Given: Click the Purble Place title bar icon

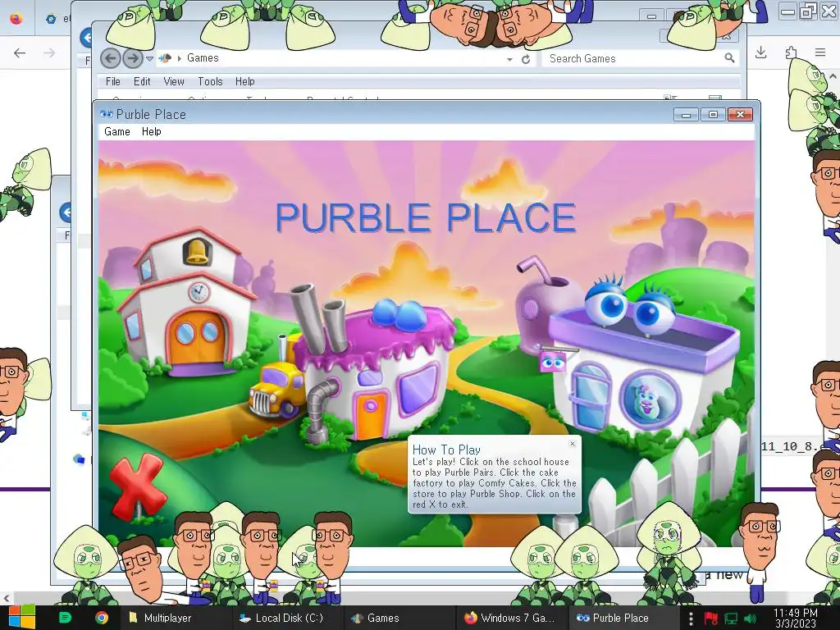Looking at the screenshot, I should 106,114.
